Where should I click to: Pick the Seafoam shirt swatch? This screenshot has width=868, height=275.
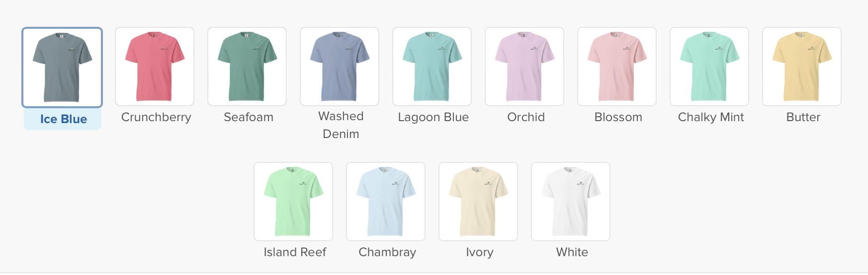coord(247,67)
